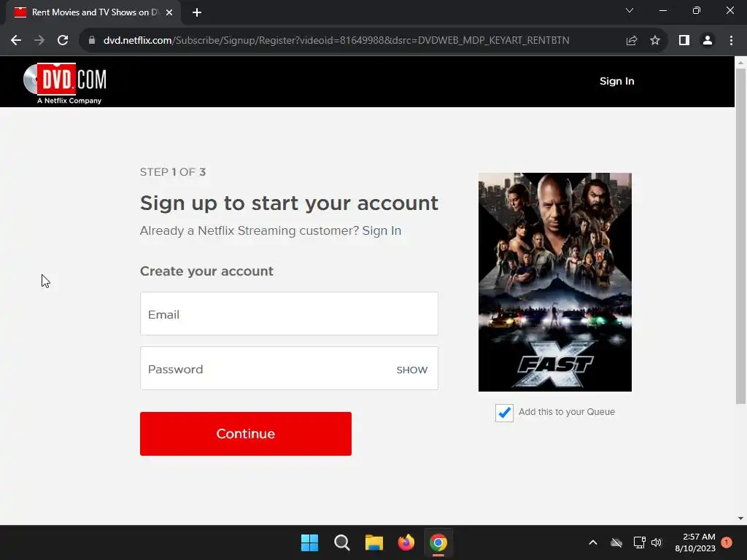
Task: Open the notification badge
Action: [727, 542]
